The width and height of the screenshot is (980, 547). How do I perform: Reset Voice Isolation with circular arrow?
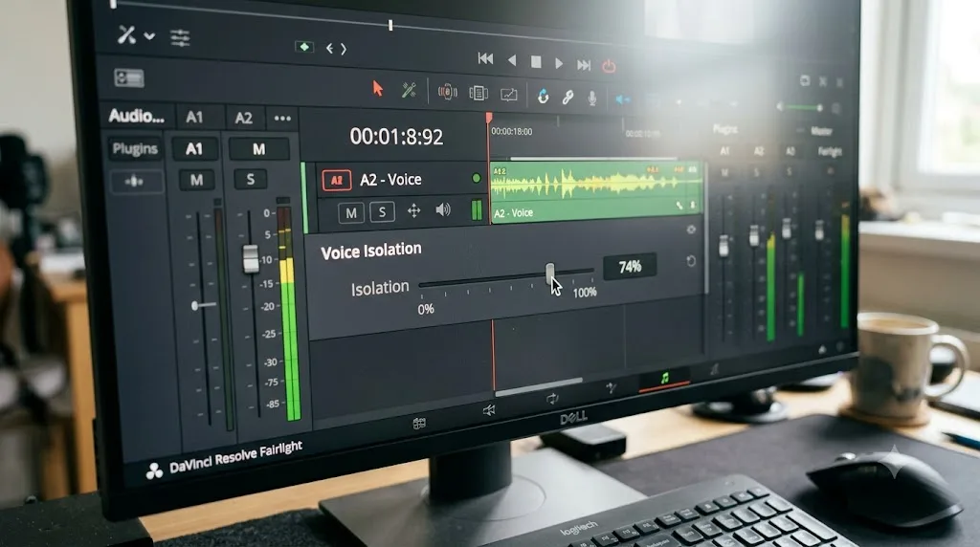tap(691, 261)
